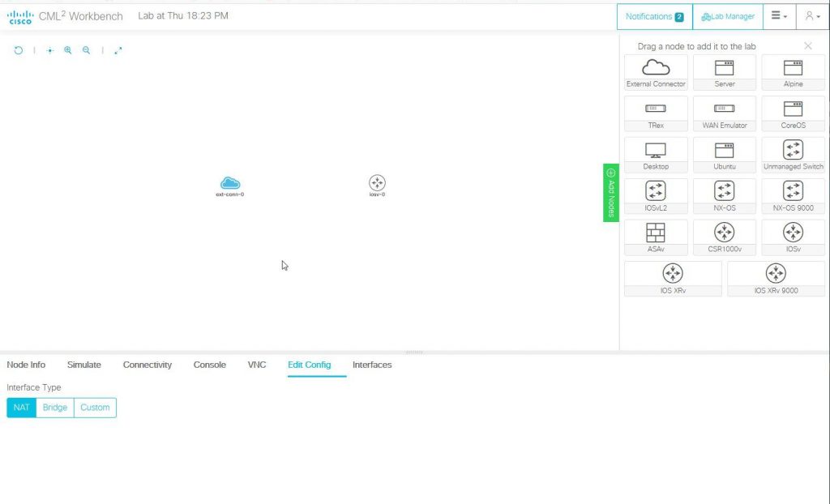
Task: Select NAT interface type
Action: [x=21, y=408]
